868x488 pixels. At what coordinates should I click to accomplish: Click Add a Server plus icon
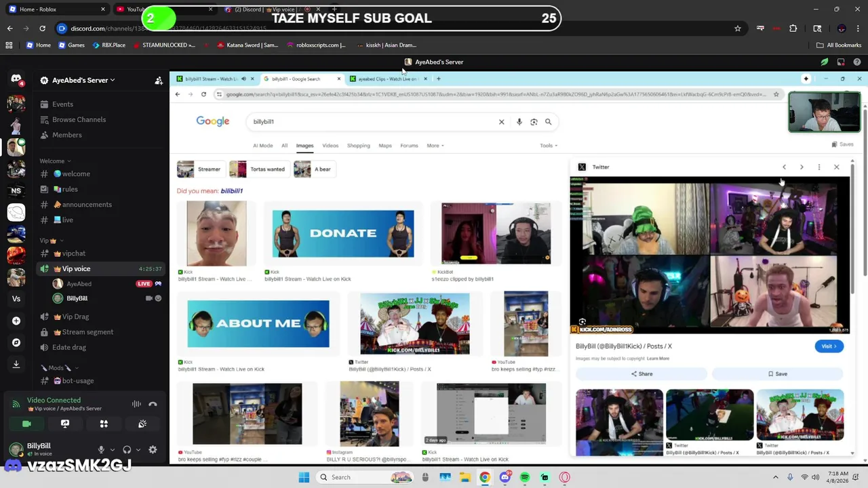tap(16, 321)
